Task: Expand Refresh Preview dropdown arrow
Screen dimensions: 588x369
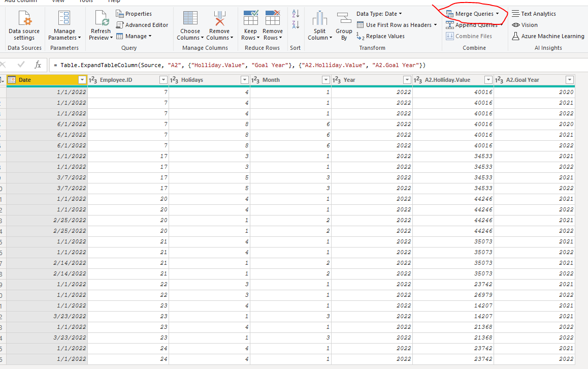Action: 111,38
